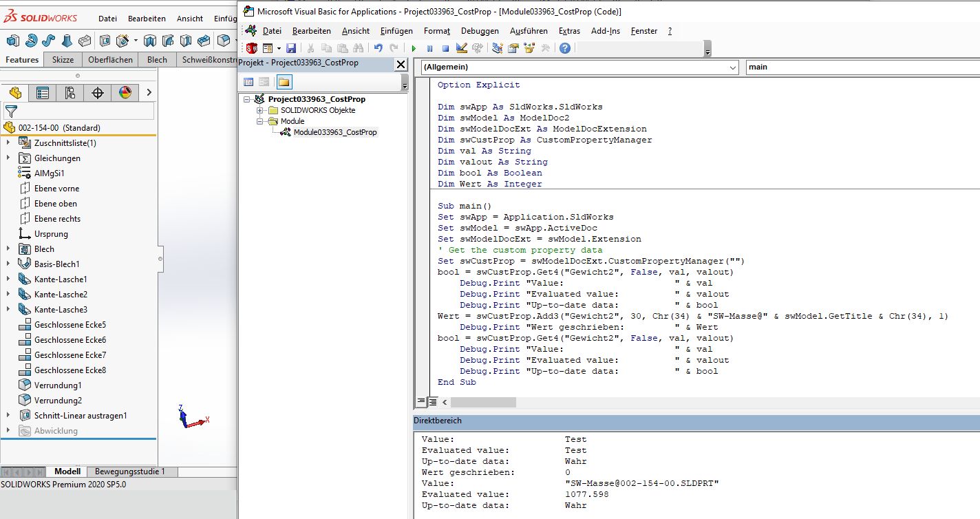
Task: Open the main procedure dropdown
Action: coord(863,67)
